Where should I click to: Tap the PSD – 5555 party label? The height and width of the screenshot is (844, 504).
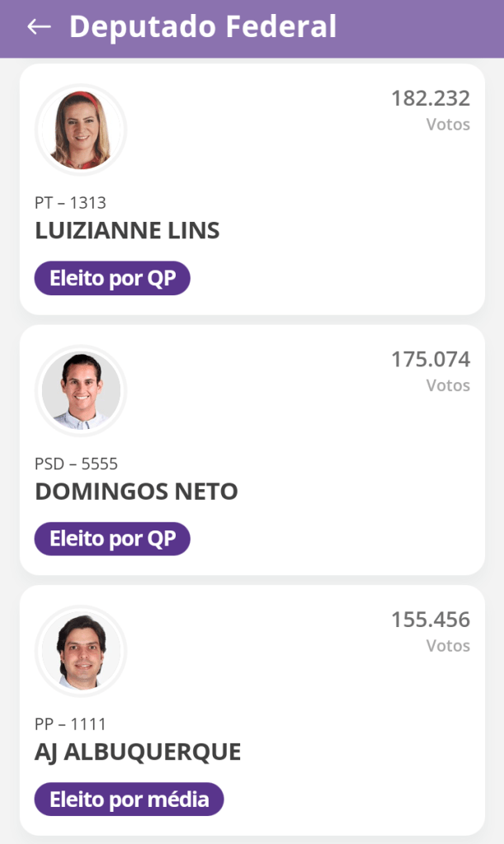coord(76,464)
